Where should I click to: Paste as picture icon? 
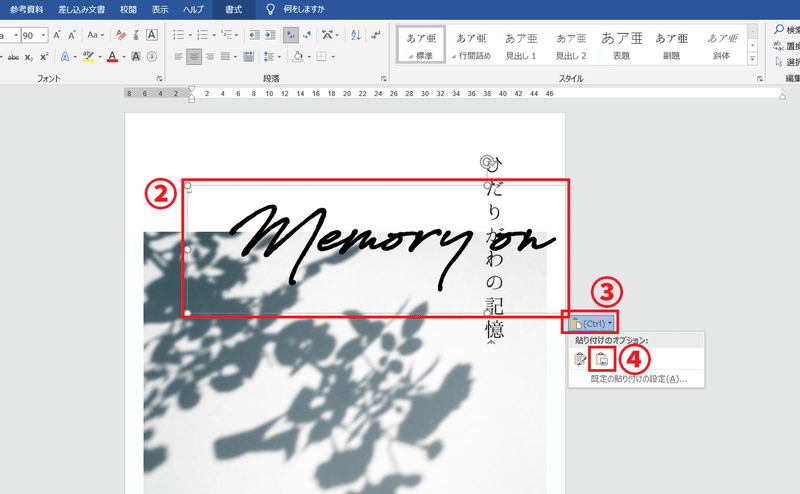602,359
